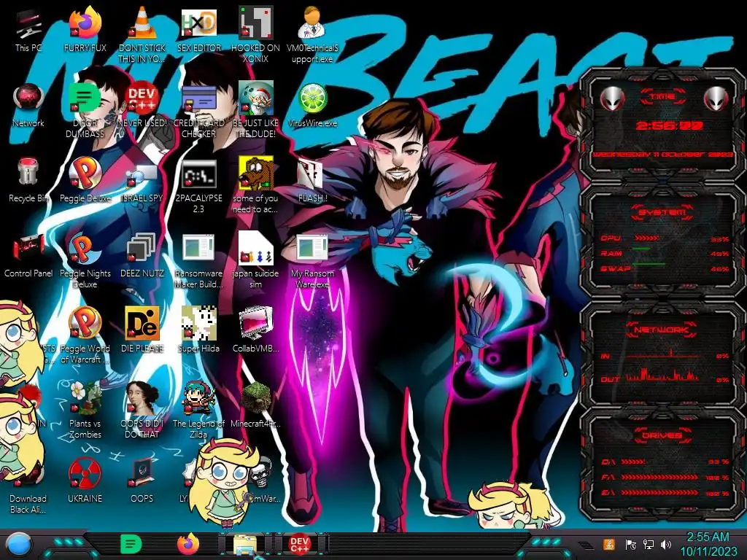
Task: Open the CollabVMB... monitor icon
Action: pyautogui.click(x=255, y=324)
